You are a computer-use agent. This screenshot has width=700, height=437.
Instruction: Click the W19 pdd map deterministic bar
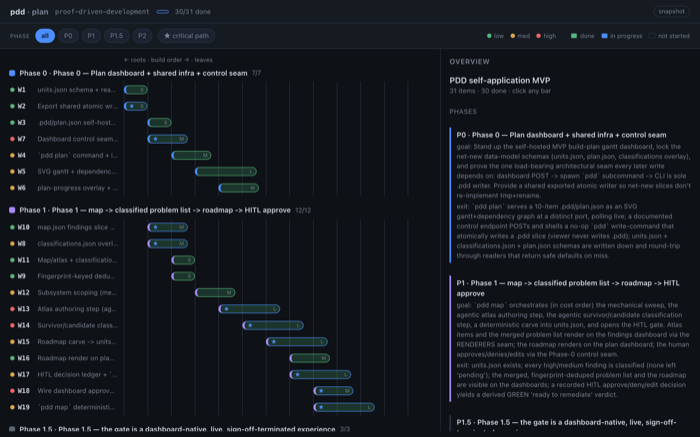pyautogui.click(x=344, y=407)
